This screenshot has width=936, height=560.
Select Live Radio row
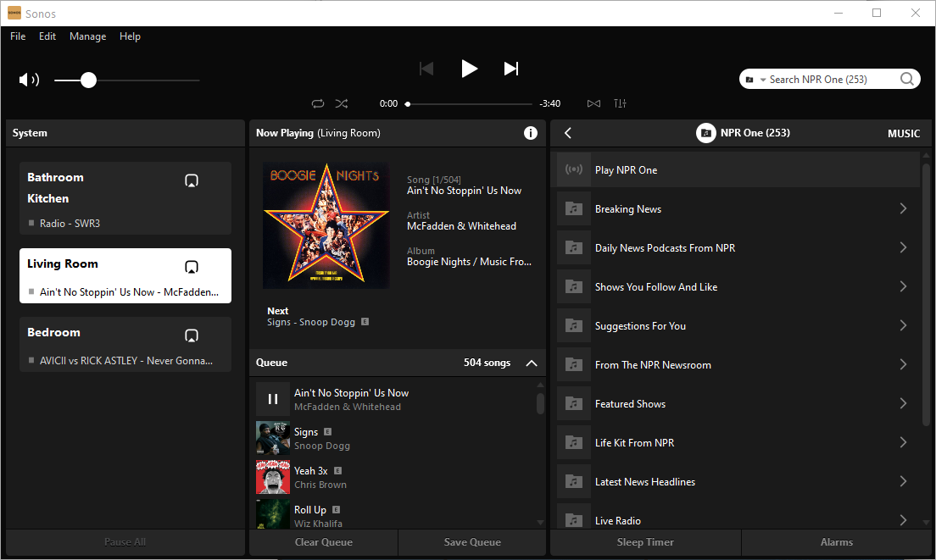click(738, 517)
